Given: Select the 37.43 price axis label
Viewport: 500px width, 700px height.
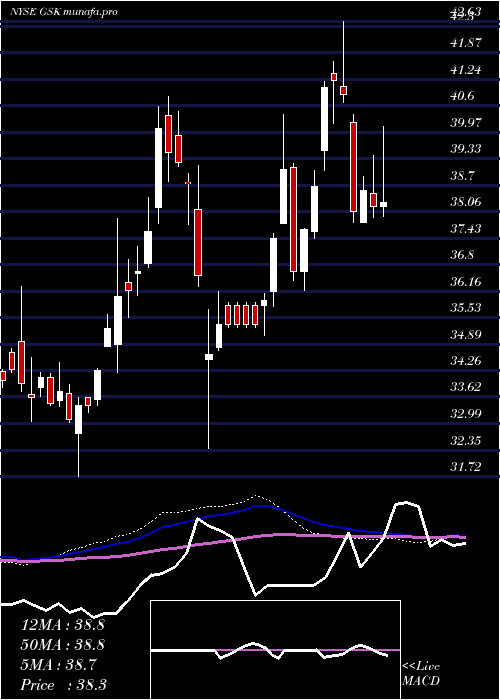Looking at the screenshot, I should (466, 229).
